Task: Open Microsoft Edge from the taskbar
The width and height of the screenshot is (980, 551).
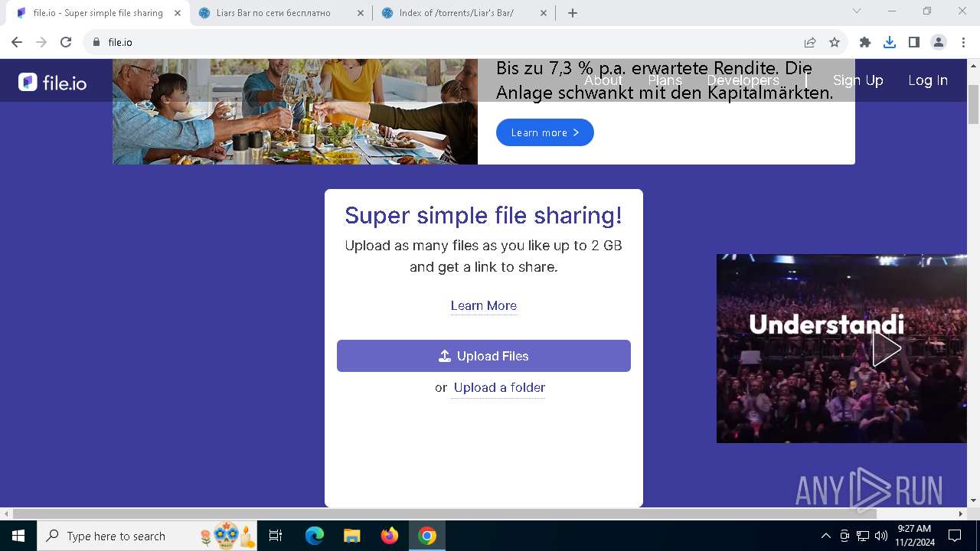Action: click(315, 536)
